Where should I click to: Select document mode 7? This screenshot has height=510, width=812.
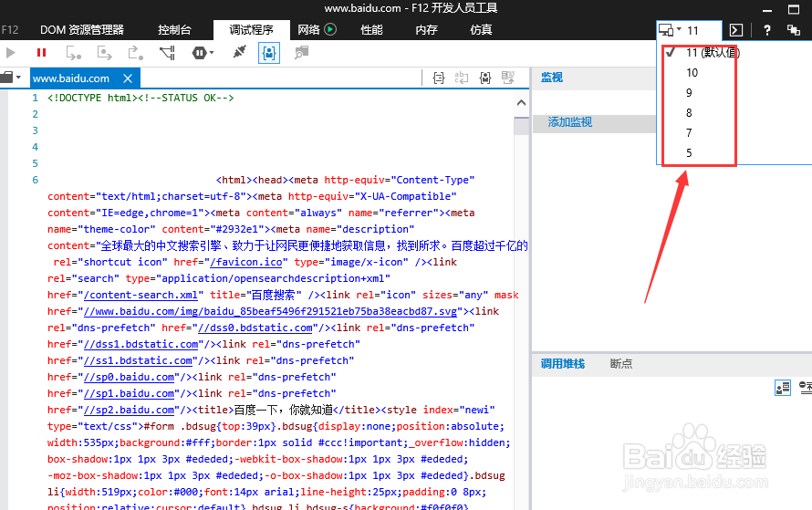point(689,133)
